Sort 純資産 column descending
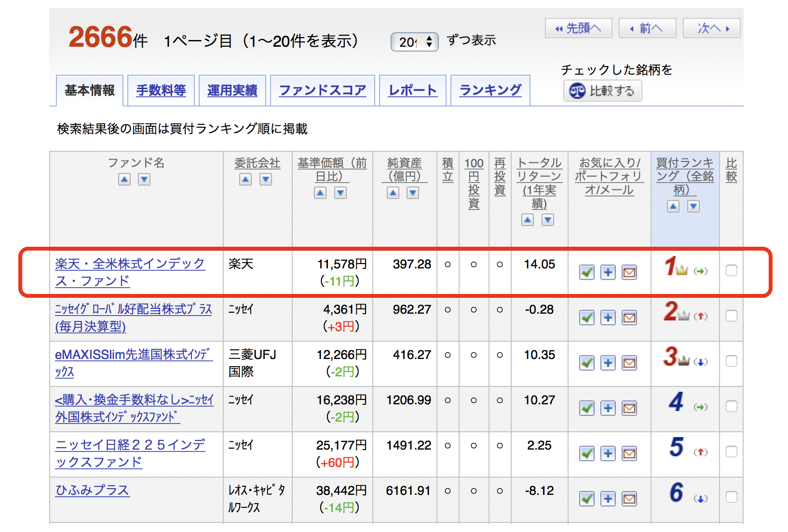 (x=413, y=193)
